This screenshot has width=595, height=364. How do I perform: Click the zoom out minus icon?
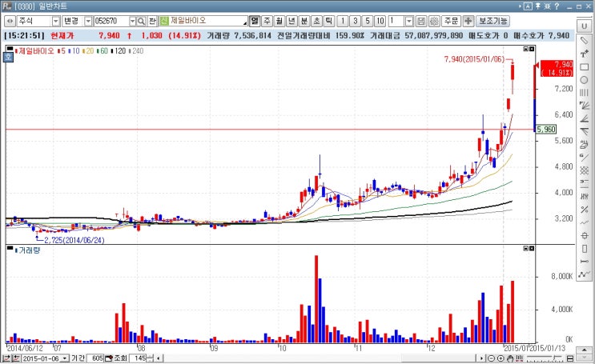[x=492, y=358]
